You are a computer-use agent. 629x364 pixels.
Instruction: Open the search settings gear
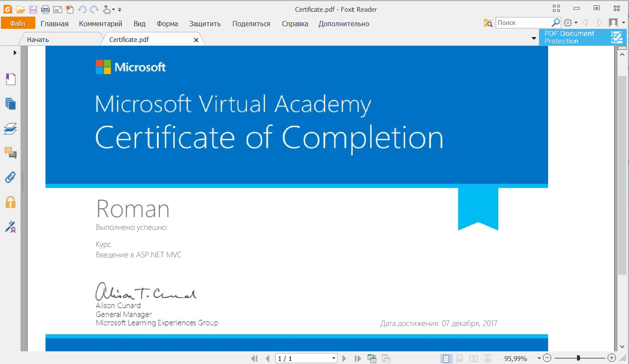tap(568, 23)
